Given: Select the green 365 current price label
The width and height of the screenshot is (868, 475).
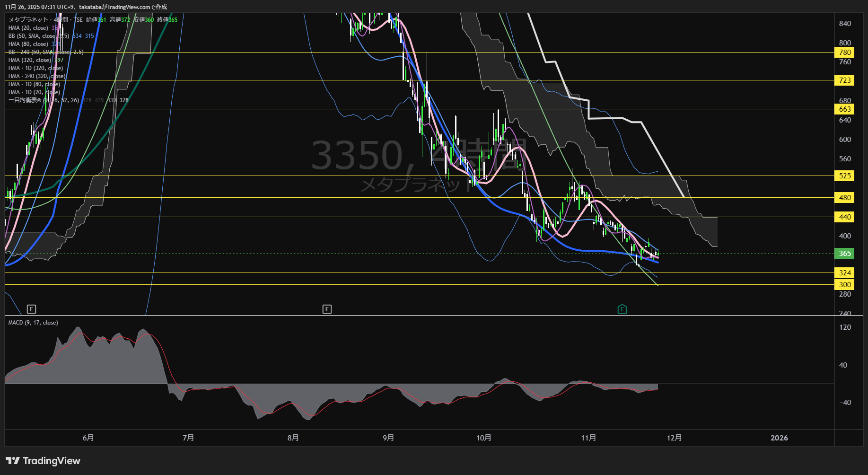Looking at the screenshot, I should pyautogui.click(x=845, y=254).
